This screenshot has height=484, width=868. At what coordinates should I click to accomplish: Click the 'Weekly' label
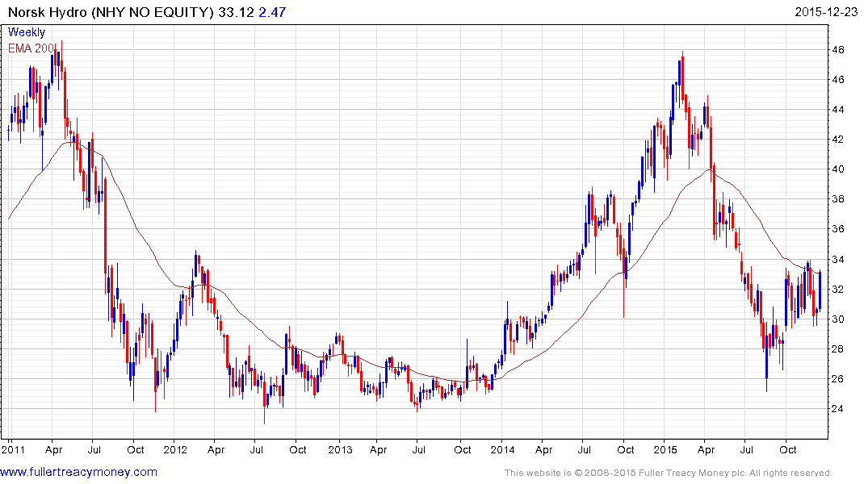[27, 32]
